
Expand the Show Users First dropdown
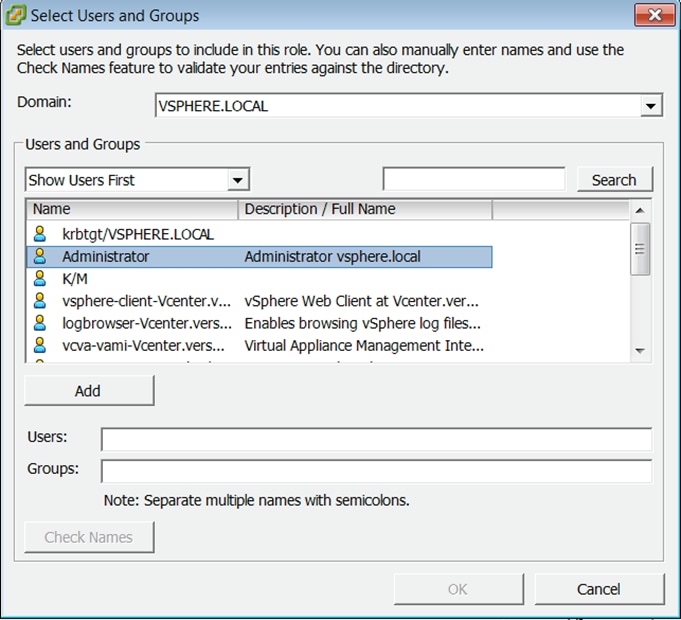pos(237,180)
